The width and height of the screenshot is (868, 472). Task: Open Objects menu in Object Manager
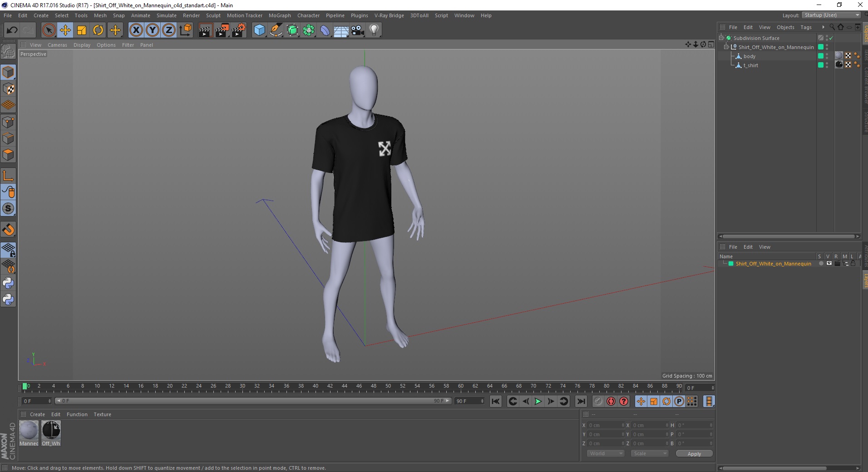pyautogui.click(x=785, y=27)
